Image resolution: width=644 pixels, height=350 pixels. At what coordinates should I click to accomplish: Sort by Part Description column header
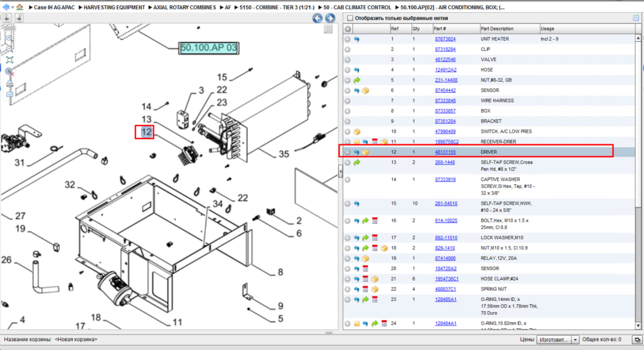(x=509, y=29)
